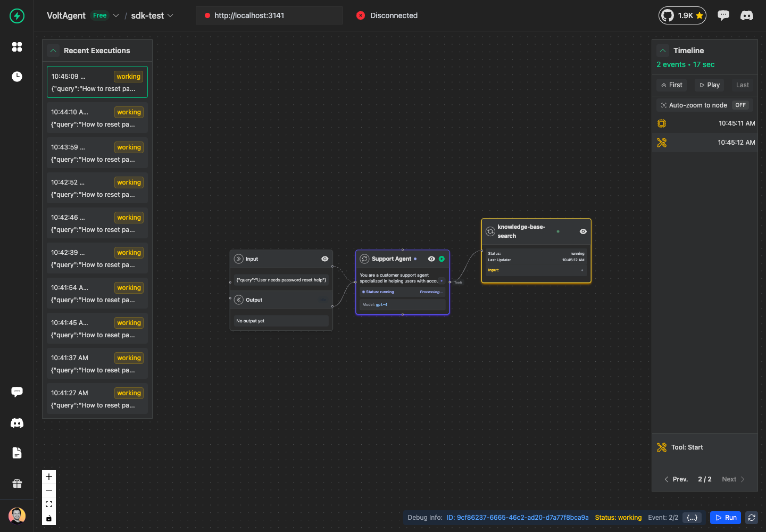The height and width of the screenshot is (532, 766).
Task: Click the agent chip icon at 10:45:11 AM
Action: tap(662, 123)
